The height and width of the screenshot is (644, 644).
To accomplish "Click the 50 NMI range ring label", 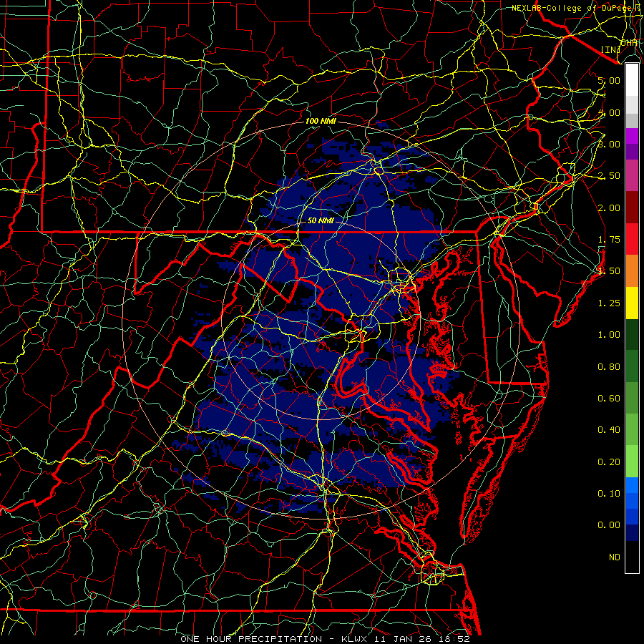I will coord(321,220).
